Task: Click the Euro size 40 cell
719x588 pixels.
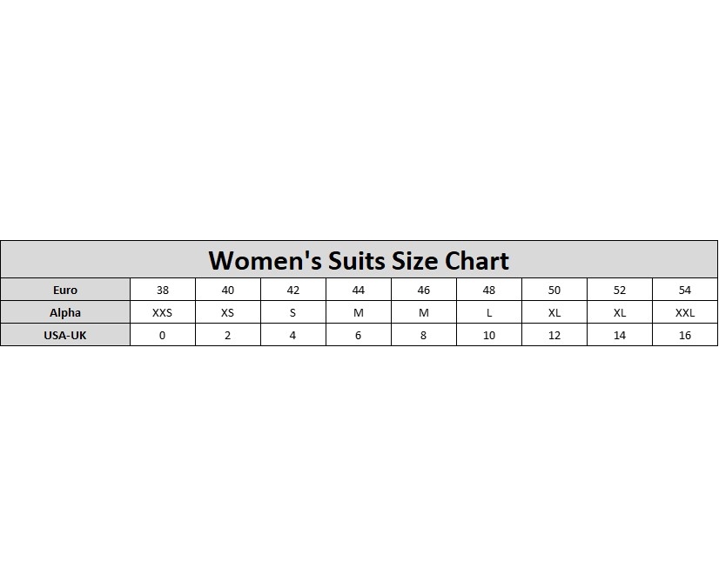Action: [228, 291]
